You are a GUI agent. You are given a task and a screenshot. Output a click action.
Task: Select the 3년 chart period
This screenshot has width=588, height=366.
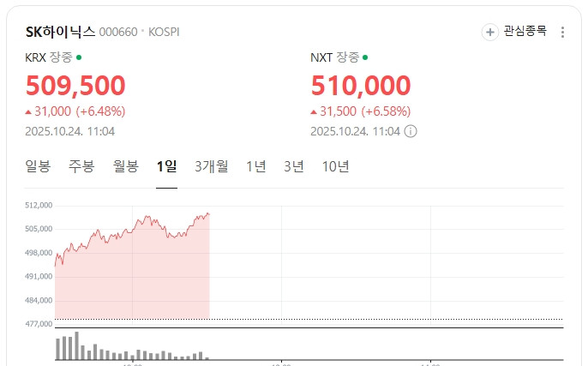click(x=294, y=166)
